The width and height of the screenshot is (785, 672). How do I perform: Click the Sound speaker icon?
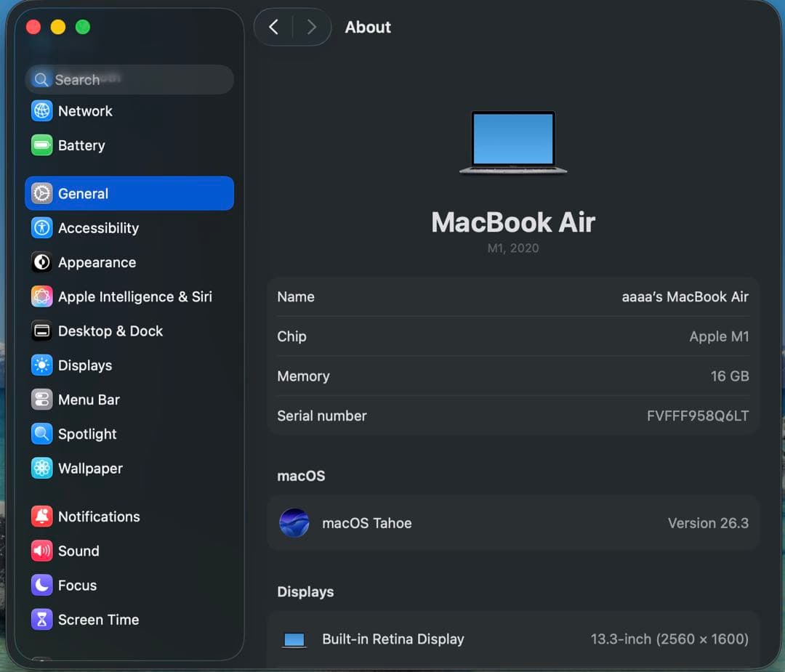[x=41, y=551]
